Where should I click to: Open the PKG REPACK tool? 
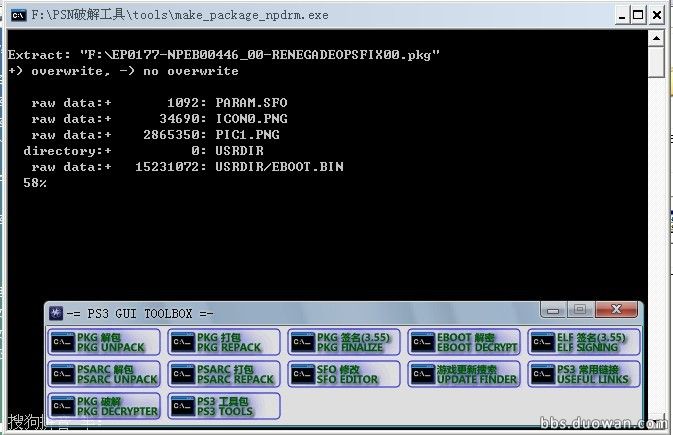click(224, 342)
